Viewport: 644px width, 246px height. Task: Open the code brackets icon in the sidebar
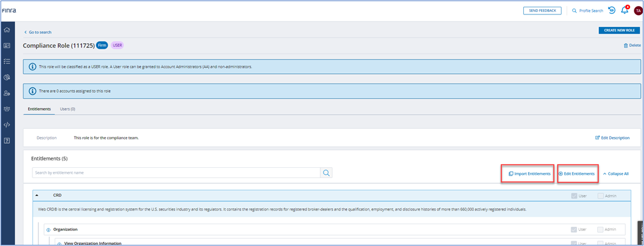pyautogui.click(x=7, y=125)
